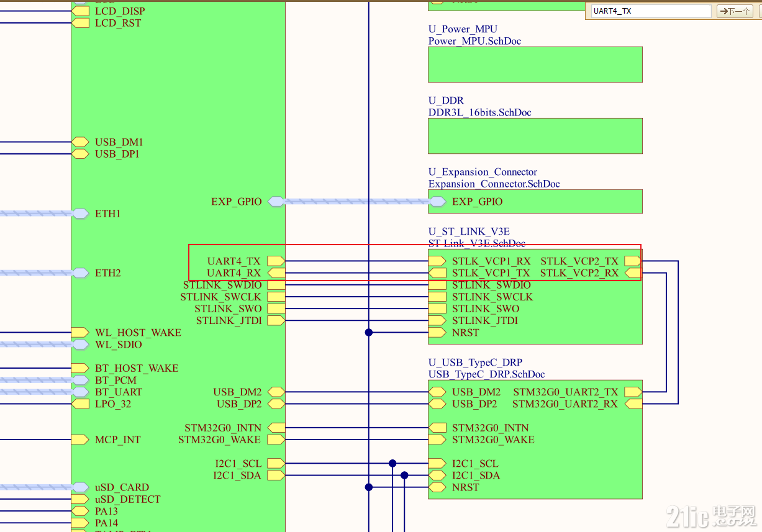Select the UART4_TX port symbol
The width and height of the screenshot is (762, 532).
tap(275, 261)
